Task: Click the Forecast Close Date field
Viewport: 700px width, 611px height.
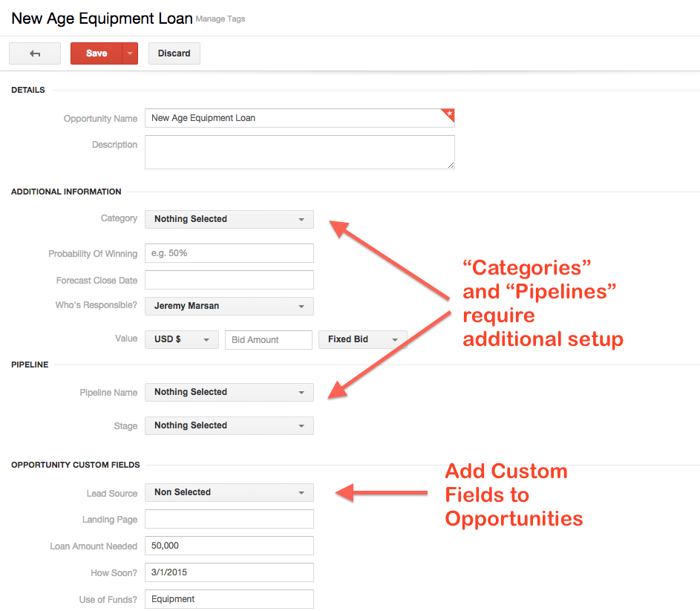Action: coord(229,280)
